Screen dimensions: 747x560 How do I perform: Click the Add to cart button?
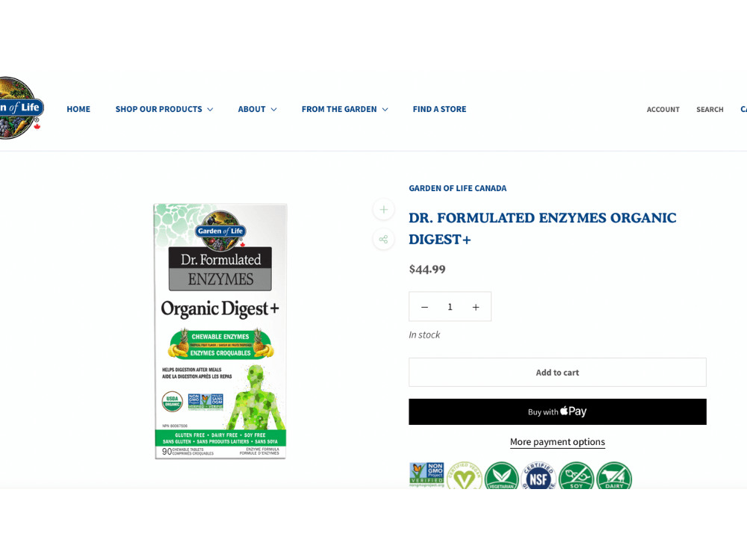pos(557,373)
